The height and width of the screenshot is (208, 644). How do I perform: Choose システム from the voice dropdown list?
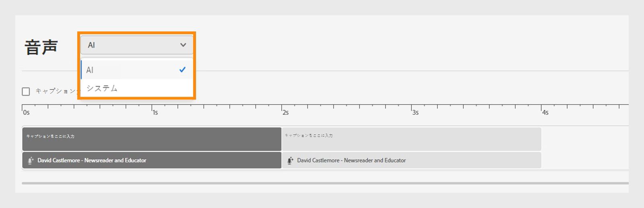pos(102,88)
